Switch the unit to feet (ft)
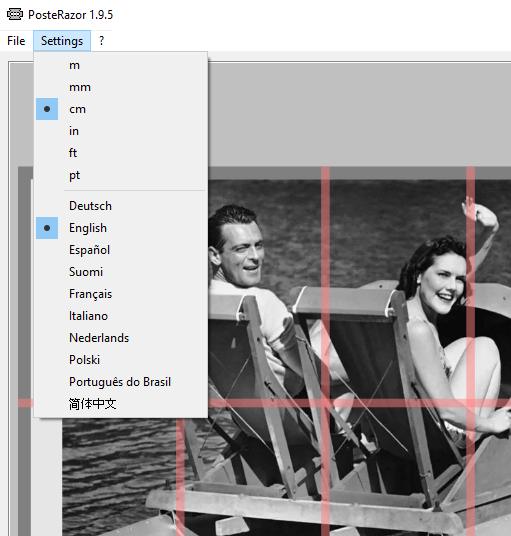The image size is (511, 536). point(121,153)
